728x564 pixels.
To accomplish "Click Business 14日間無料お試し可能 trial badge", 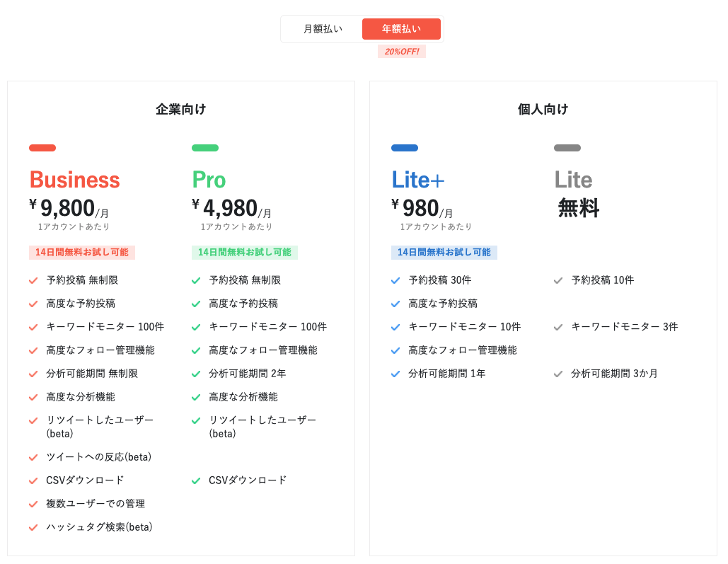I will click(x=82, y=253).
